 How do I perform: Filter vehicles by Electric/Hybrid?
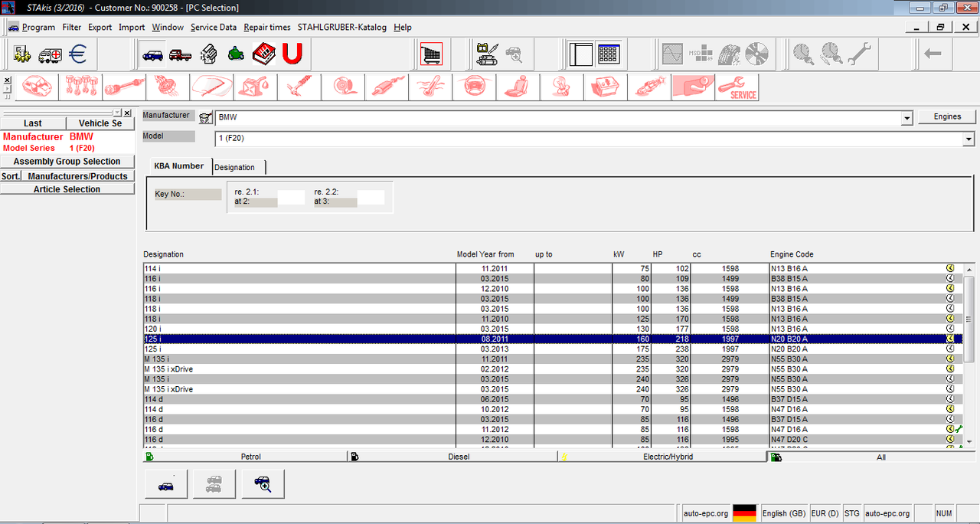[662, 457]
